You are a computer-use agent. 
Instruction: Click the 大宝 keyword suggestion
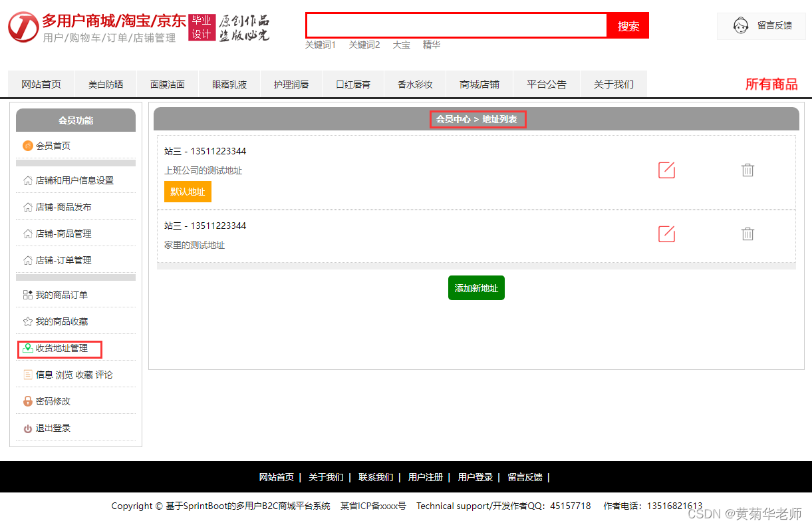(402, 45)
